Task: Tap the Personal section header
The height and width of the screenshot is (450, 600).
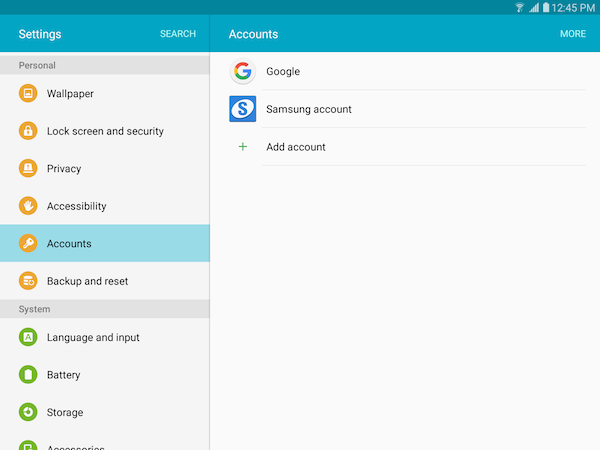Action: coord(105,65)
